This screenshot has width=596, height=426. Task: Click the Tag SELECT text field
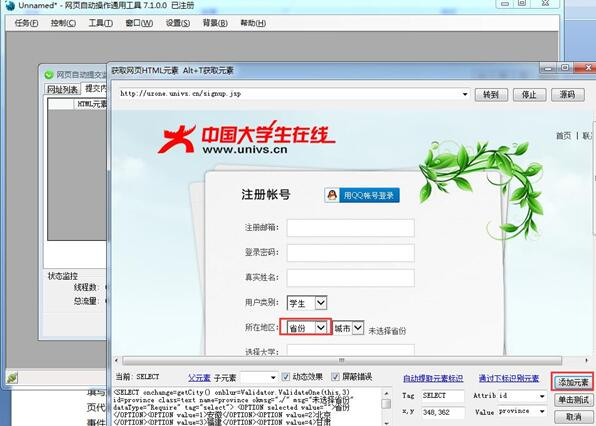tap(442, 396)
